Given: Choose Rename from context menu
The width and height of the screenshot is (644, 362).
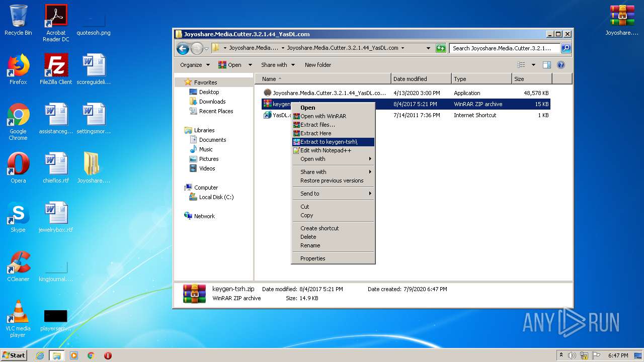Looking at the screenshot, I should (x=333, y=245).
